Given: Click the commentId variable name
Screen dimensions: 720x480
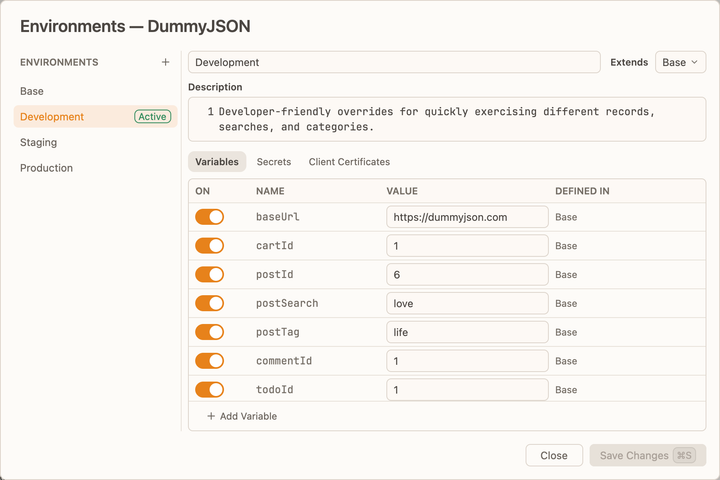Looking at the screenshot, I should [x=284, y=361].
